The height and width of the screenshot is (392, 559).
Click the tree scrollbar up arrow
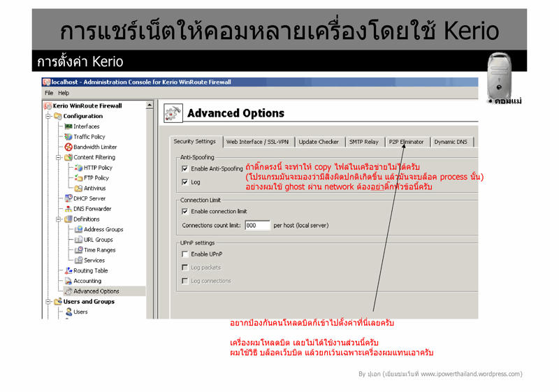pyautogui.click(x=150, y=105)
